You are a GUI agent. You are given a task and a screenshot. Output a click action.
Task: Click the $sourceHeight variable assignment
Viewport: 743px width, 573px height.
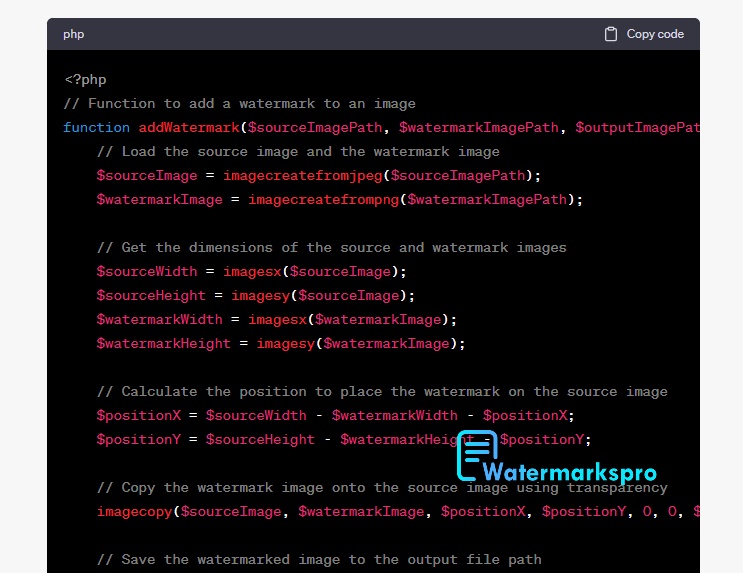(x=151, y=296)
